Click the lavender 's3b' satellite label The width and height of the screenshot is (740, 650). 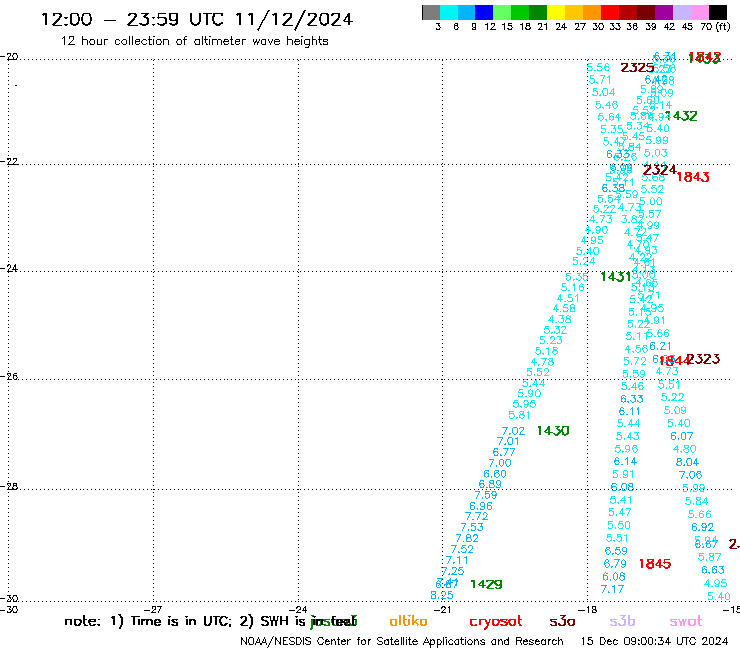click(x=622, y=621)
